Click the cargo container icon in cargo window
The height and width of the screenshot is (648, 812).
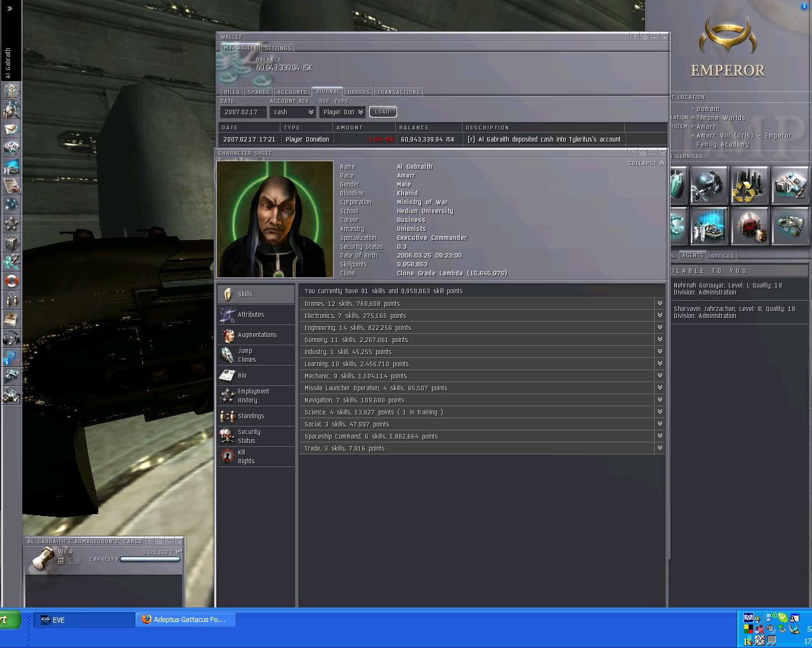pos(43,559)
